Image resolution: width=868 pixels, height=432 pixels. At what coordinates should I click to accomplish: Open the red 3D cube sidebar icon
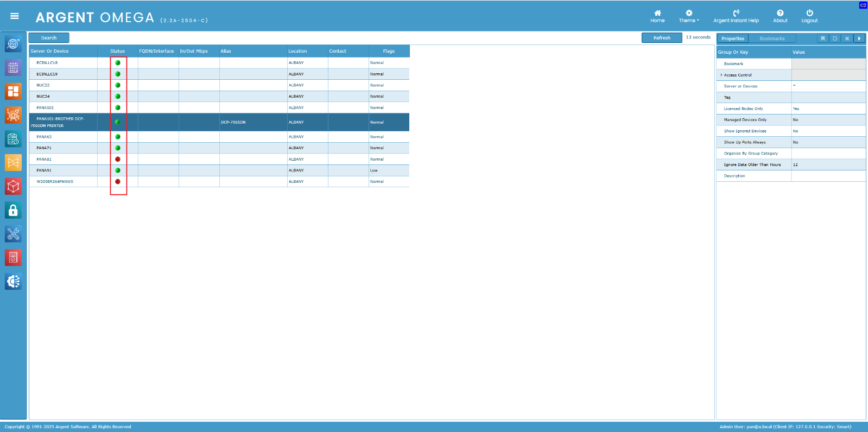point(13,187)
